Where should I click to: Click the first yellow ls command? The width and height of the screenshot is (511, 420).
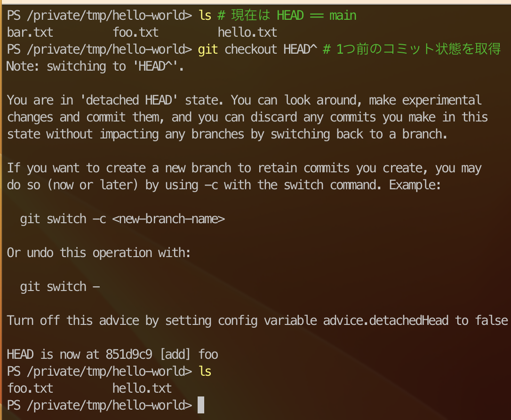point(205,16)
